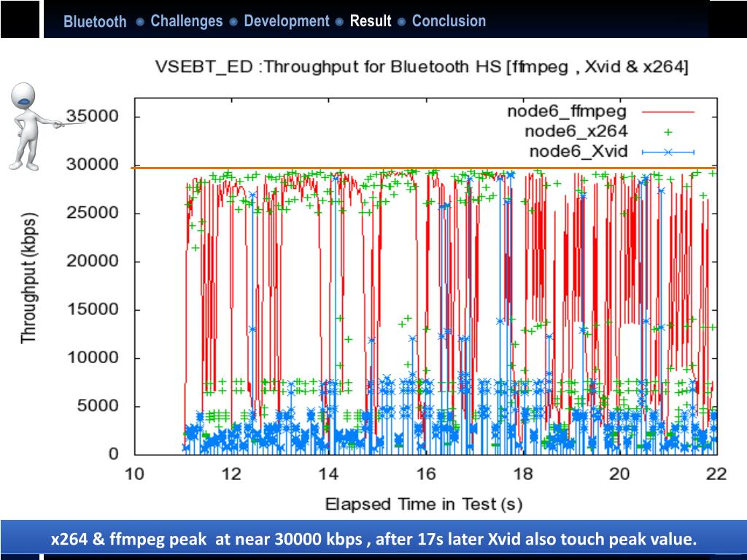Viewport: 747px width, 560px height.
Task: Go to the Challenges section
Action: [x=186, y=21]
